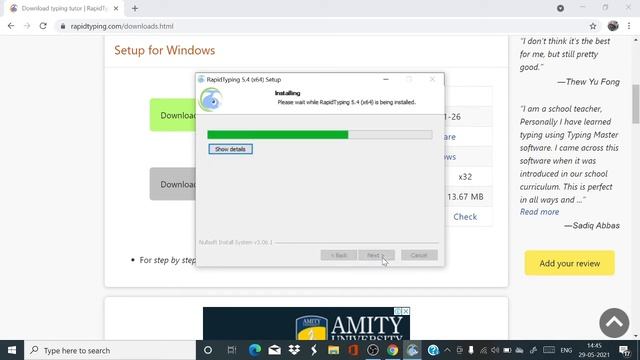
Task: Go back in Chrome browser
Action: click(11, 26)
